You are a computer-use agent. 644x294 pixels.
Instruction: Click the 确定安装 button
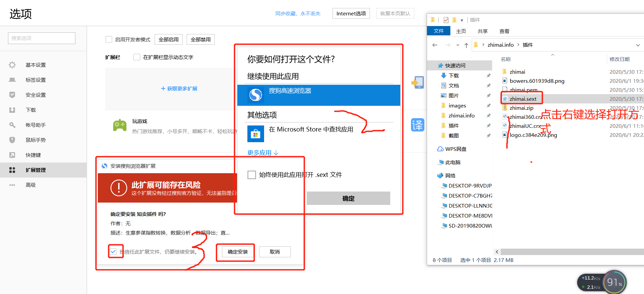tap(238, 252)
